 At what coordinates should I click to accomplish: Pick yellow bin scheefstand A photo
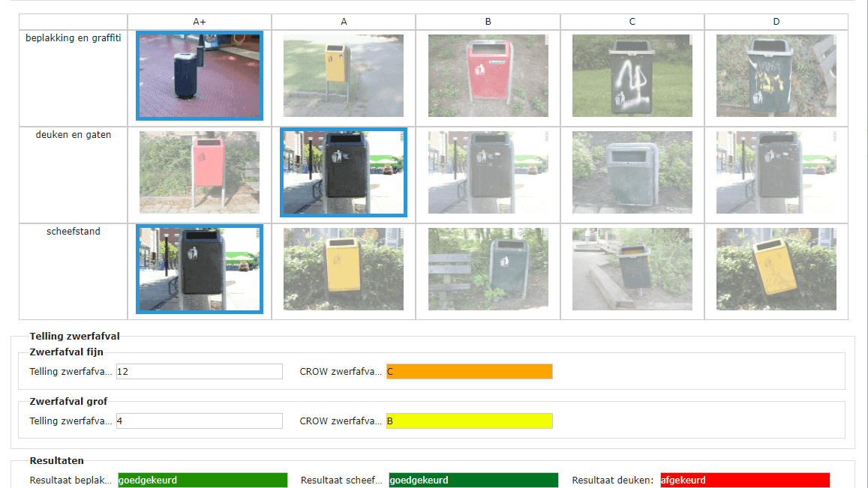(343, 269)
